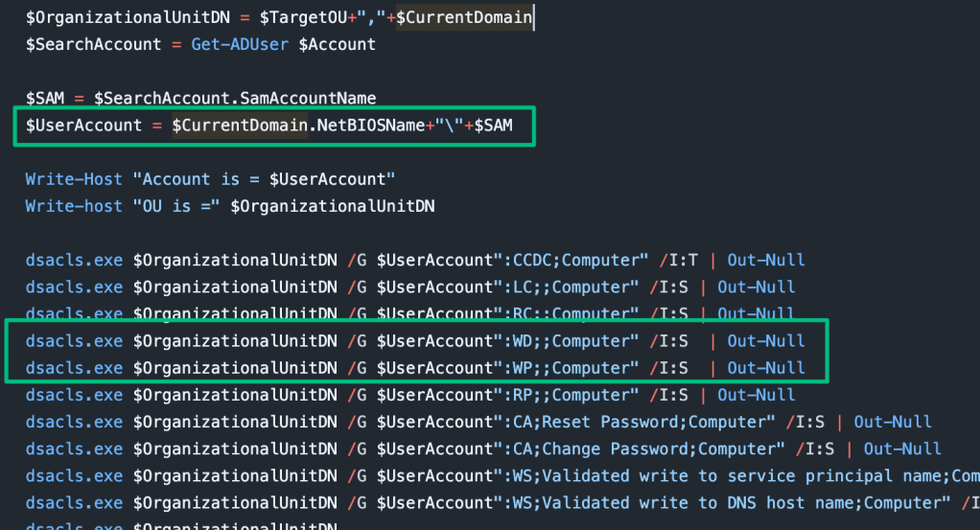
Task: Click the SamAccountName property
Action: coord(312,98)
